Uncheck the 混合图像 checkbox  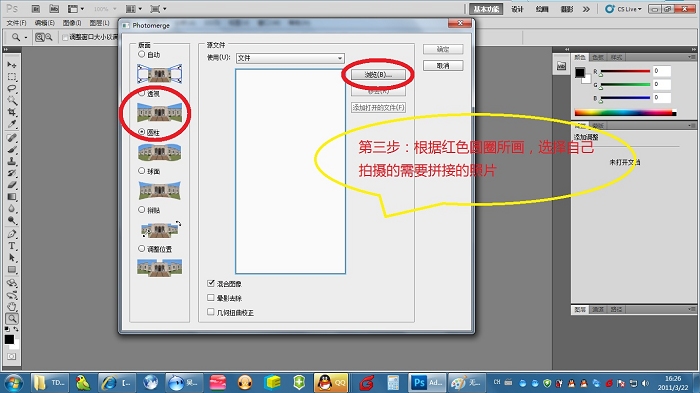211,283
